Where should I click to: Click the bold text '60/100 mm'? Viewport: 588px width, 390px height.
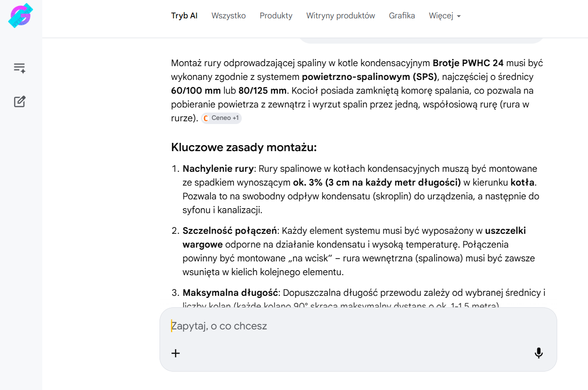coord(196,90)
